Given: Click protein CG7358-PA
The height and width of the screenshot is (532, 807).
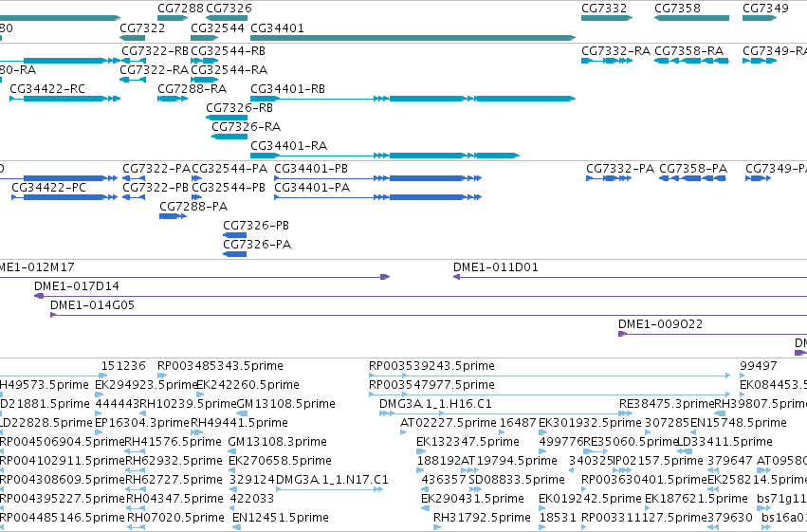Looking at the screenshot, I should (x=693, y=178).
